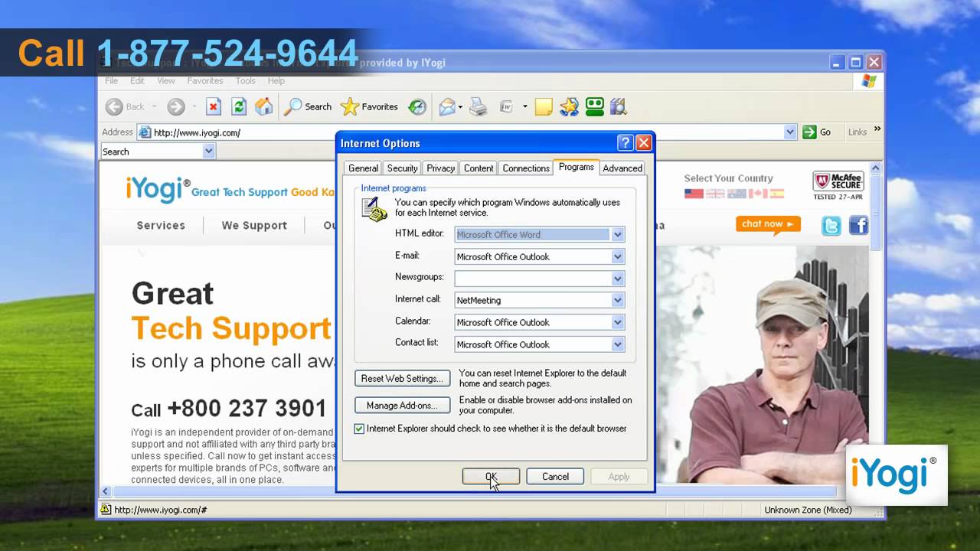Select the United Kingdom flag
The height and width of the screenshot is (551, 980).
(715, 194)
